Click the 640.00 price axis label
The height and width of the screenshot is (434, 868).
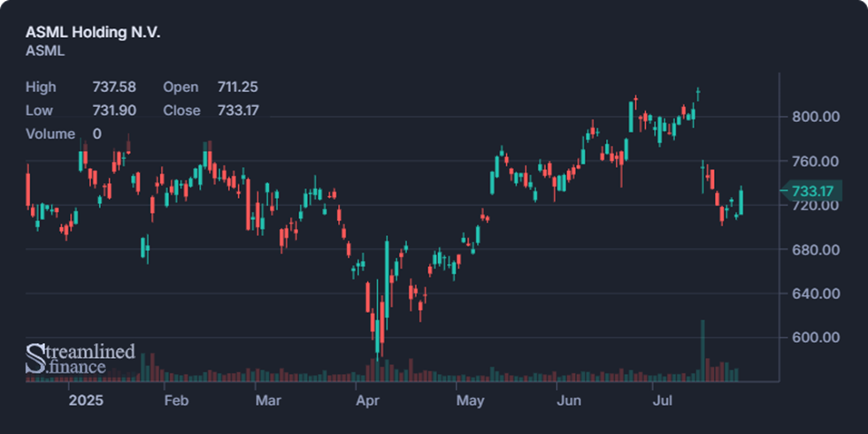click(x=816, y=293)
